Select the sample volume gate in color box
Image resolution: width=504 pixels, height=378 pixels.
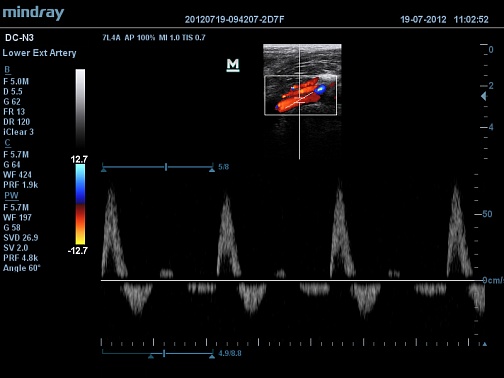pos(300,100)
